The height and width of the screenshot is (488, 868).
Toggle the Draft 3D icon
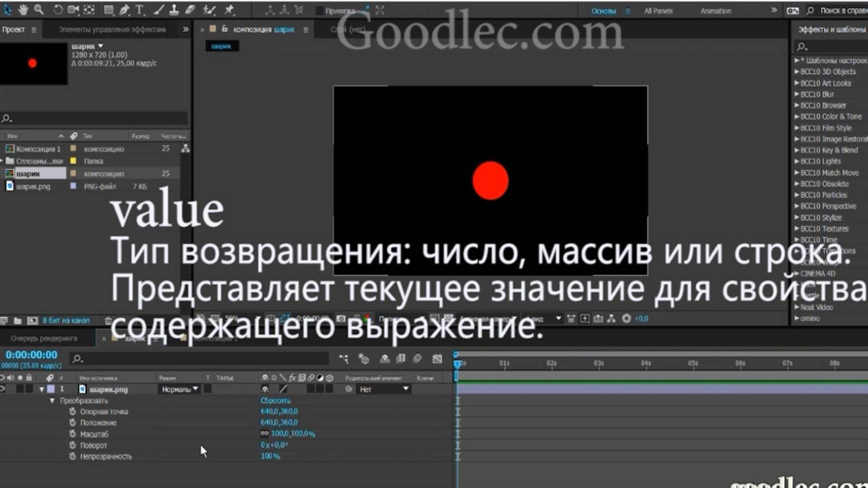pos(363,359)
